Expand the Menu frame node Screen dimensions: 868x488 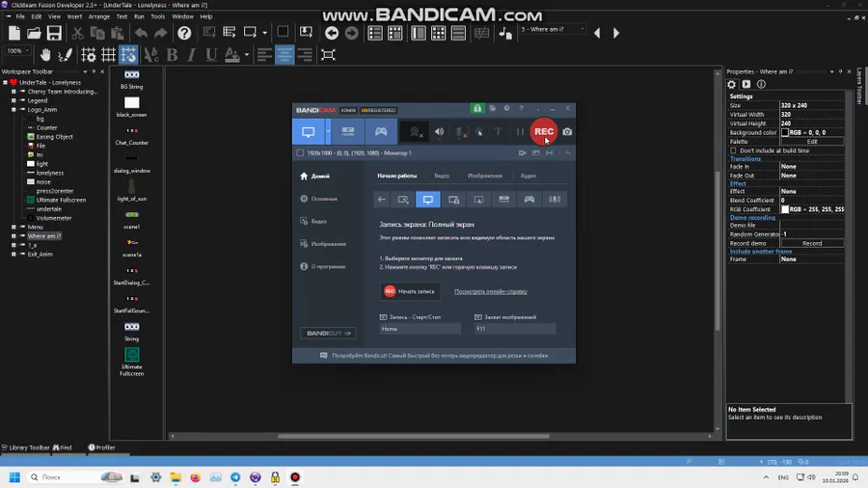14,227
